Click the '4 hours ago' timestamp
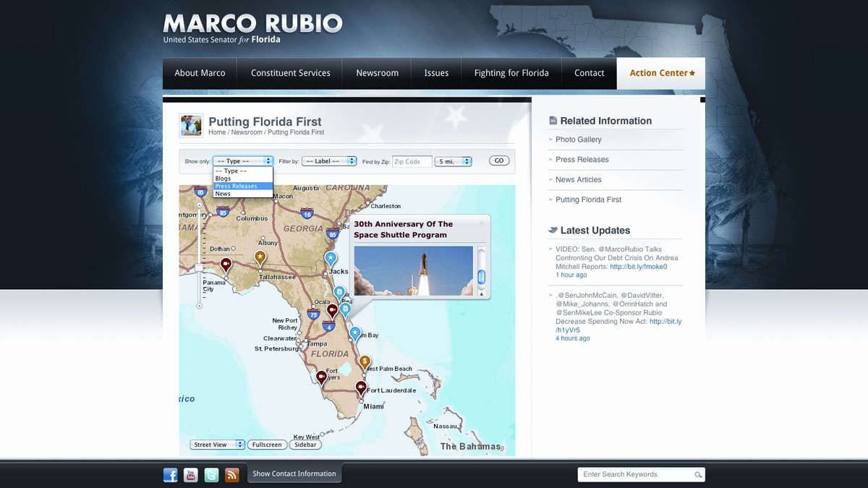 point(573,338)
